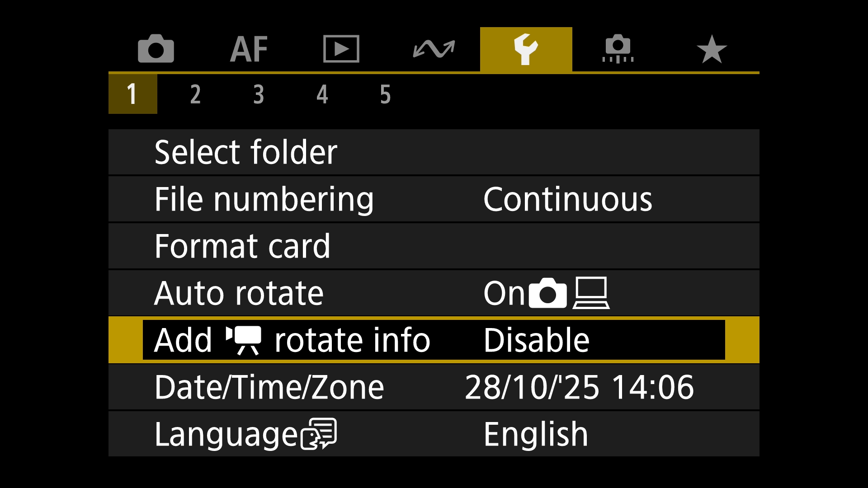The width and height of the screenshot is (868, 488).
Task: Switch to the AF settings tab
Action: tap(249, 49)
